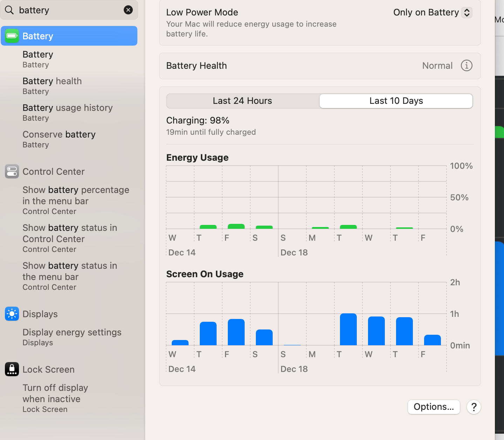
Task: Open Battery usage history settings
Action: (67, 108)
